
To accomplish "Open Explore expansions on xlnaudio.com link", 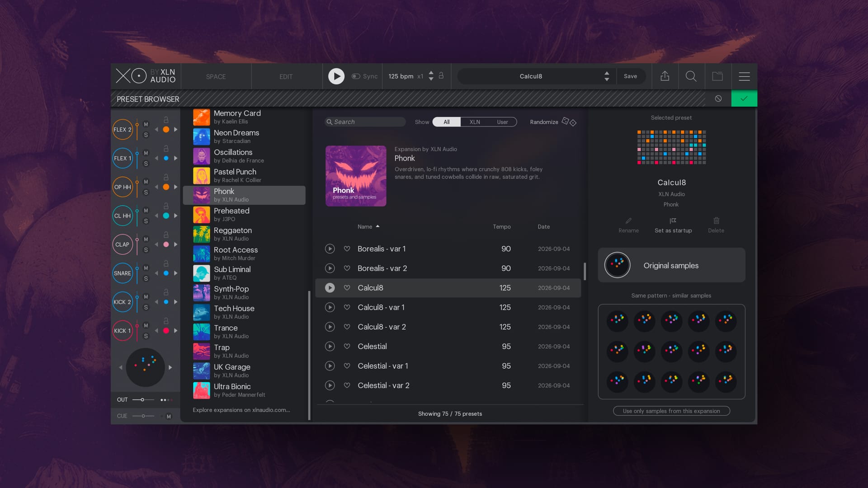I will point(241,410).
